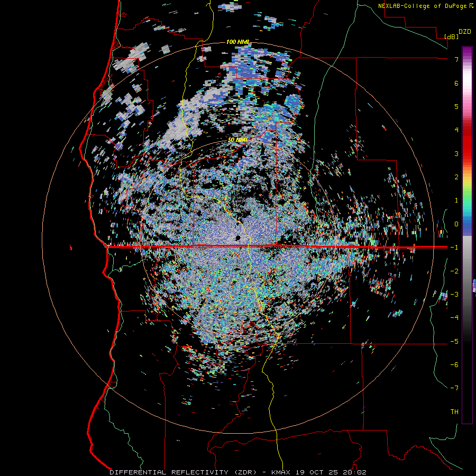Click the 5 scale label
The image size is (476, 476).
(x=456, y=106)
